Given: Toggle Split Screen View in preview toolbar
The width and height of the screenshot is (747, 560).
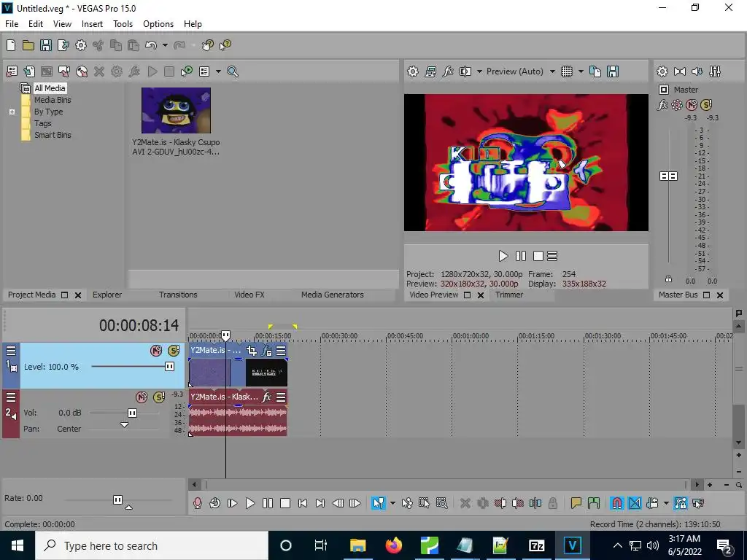Looking at the screenshot, I should click(465, 71).
